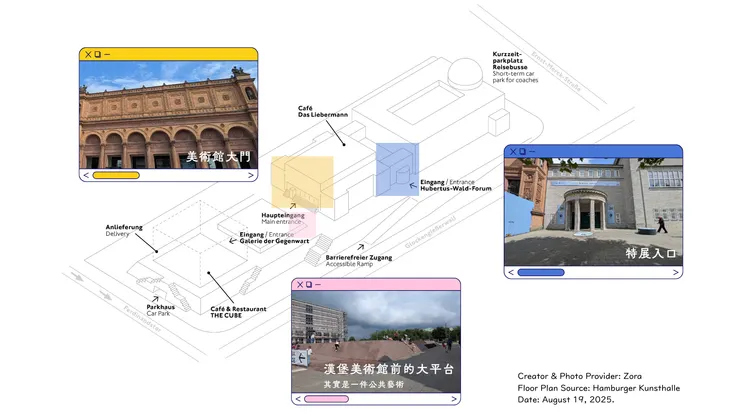740x416 pixels.
Task: Click the Eingang Hubertus-Wald-Forum label
Action: (x=455, y=185)
